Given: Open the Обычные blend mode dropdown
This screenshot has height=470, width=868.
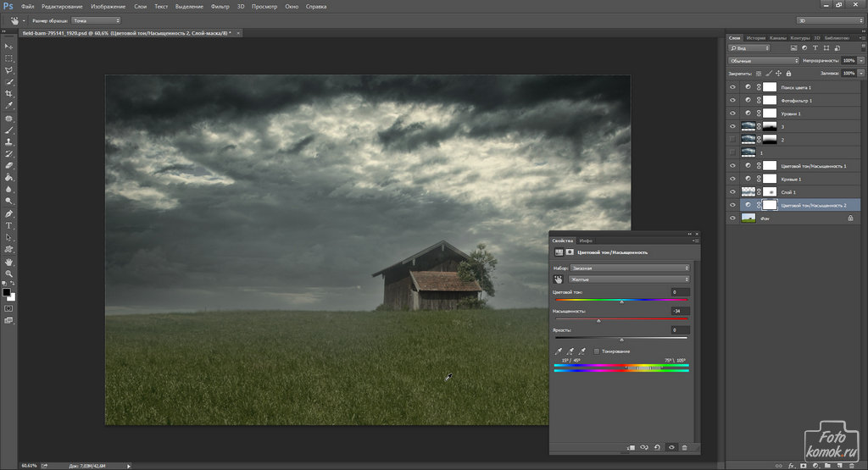Looking at the screenshot, I should coord(764,61).
